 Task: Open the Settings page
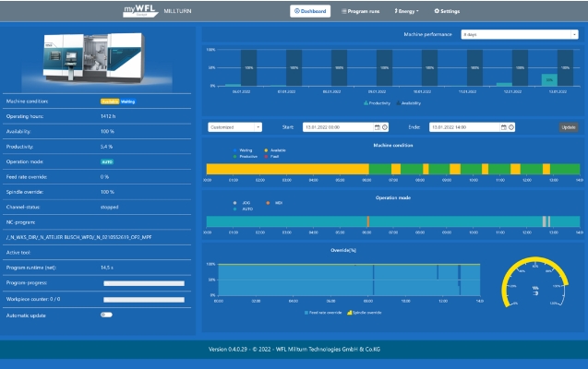(x=447, y=11)
